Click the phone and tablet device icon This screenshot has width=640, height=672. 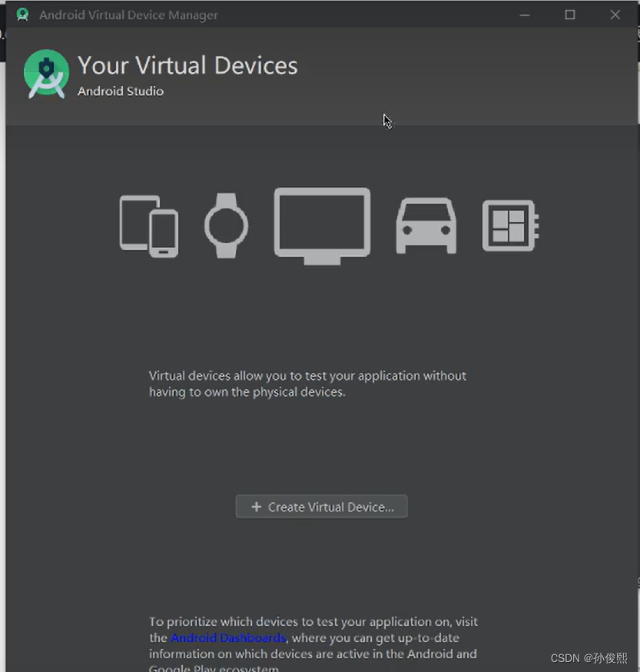tap(148, 226)
